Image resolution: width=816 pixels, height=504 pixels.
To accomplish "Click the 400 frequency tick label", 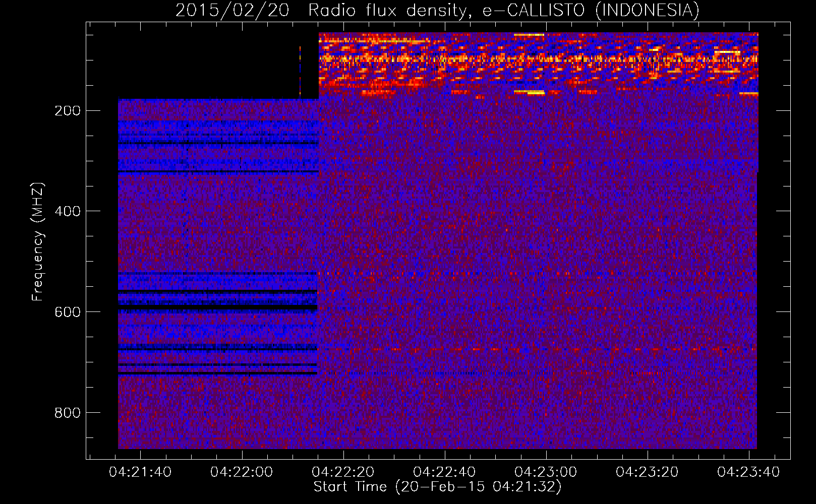I will [x=68, y=211].
